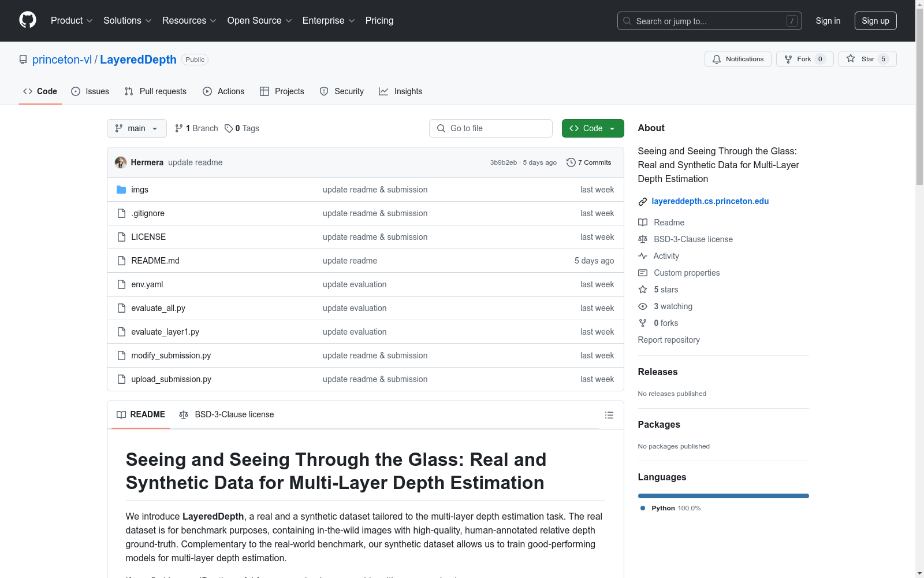
Task: Select the README tab in file viewer
Action: pyautogui.click(x=141, y=414)
